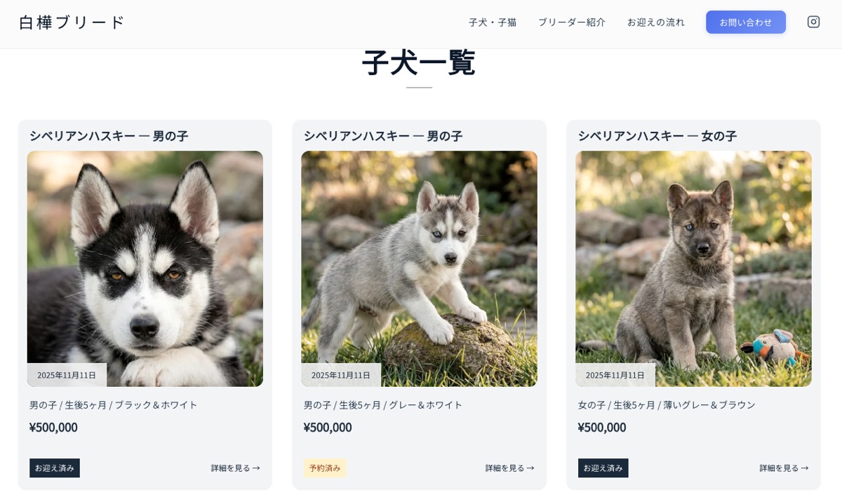Click the gray and white puppy photo
Viewport: 842px width, 504px height.
[419, 268]
